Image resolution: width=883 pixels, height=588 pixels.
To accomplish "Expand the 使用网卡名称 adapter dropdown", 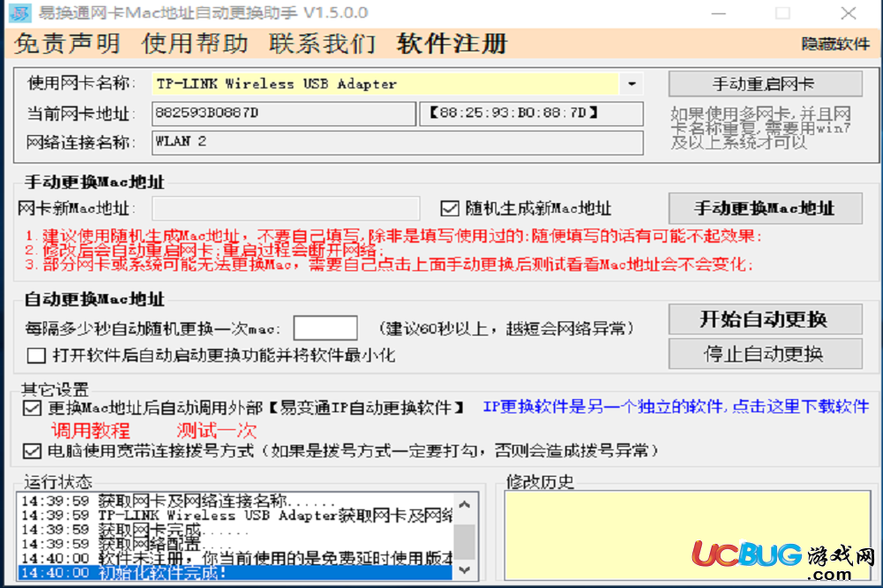I will (x=632, y=84).
